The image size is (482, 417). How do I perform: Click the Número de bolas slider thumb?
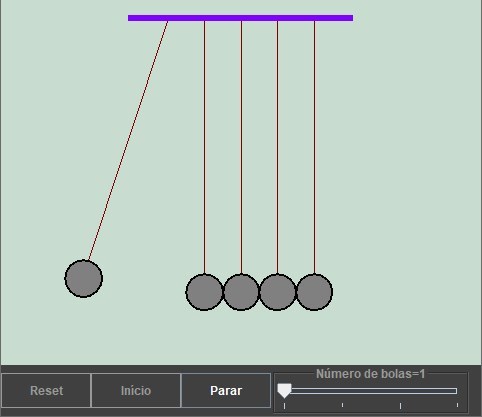coord(284,390)
